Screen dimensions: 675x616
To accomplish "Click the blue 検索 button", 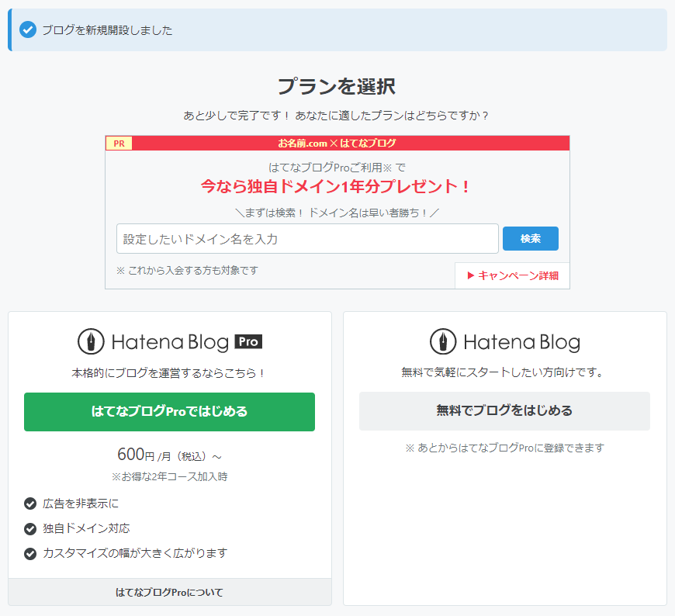I will pyautogui.click(x=531, y=238).
